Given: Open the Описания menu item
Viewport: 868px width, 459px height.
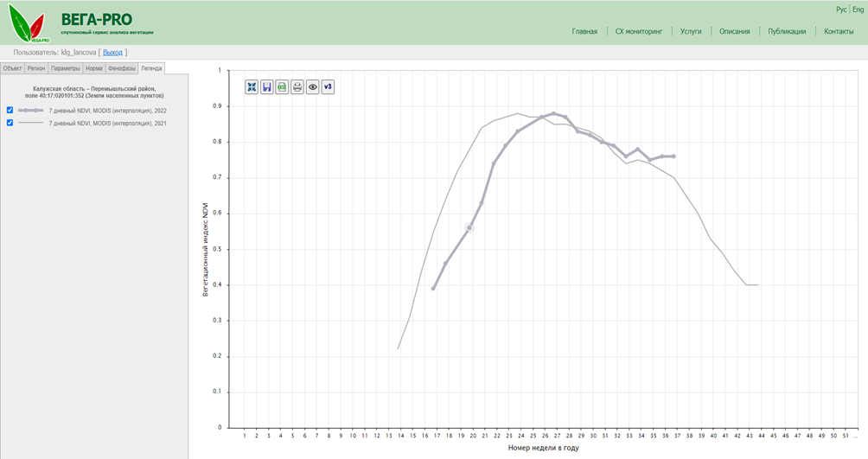Looking at the screenshot, I should click(x=735, y=32).
